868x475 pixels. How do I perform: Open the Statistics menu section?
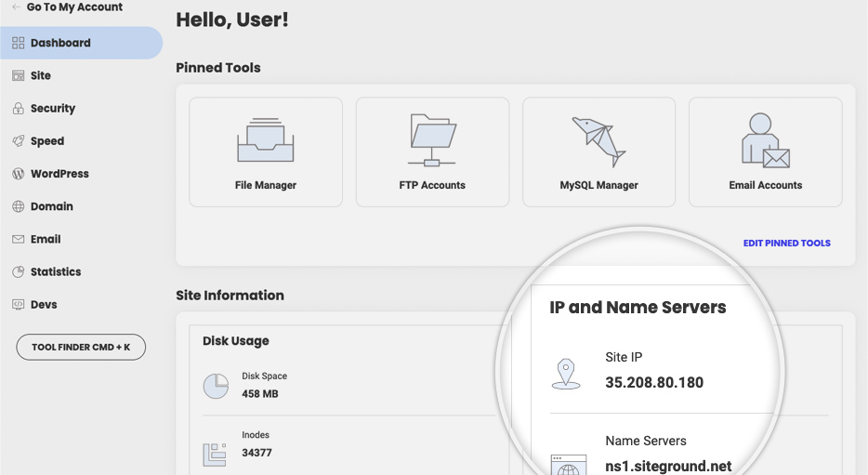click(56, 271)
